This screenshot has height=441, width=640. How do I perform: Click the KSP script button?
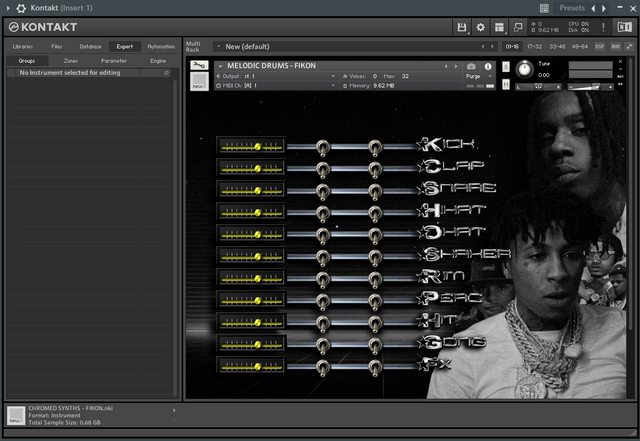click(600, 46)
